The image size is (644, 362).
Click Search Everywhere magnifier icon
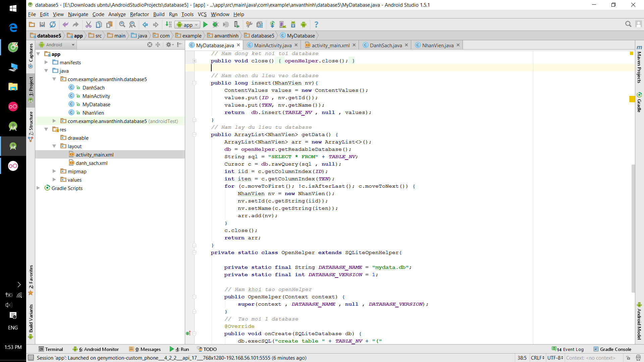coord(628,24)
